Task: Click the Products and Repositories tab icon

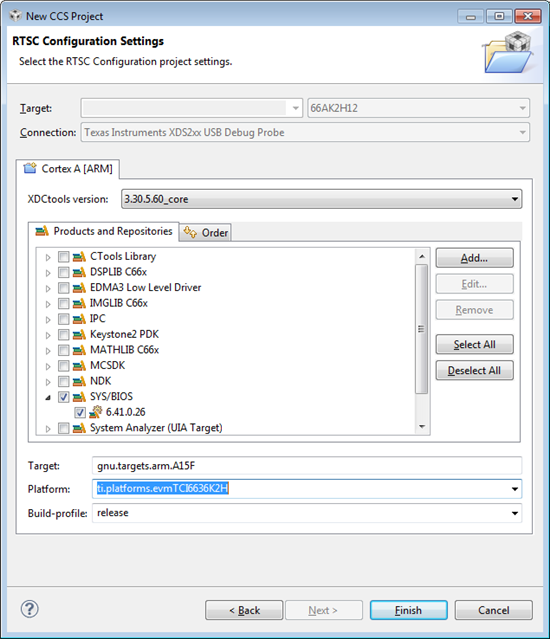Action: pos(42,231)
